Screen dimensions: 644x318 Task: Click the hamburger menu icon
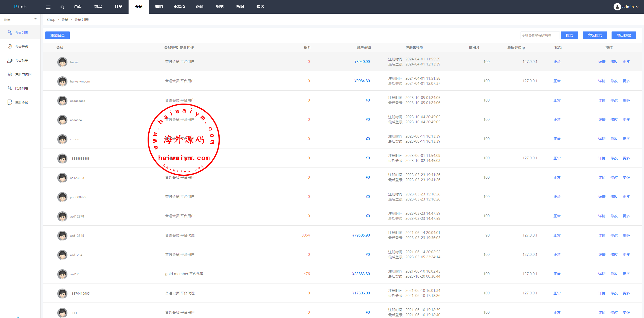click(x=48, y=7)
